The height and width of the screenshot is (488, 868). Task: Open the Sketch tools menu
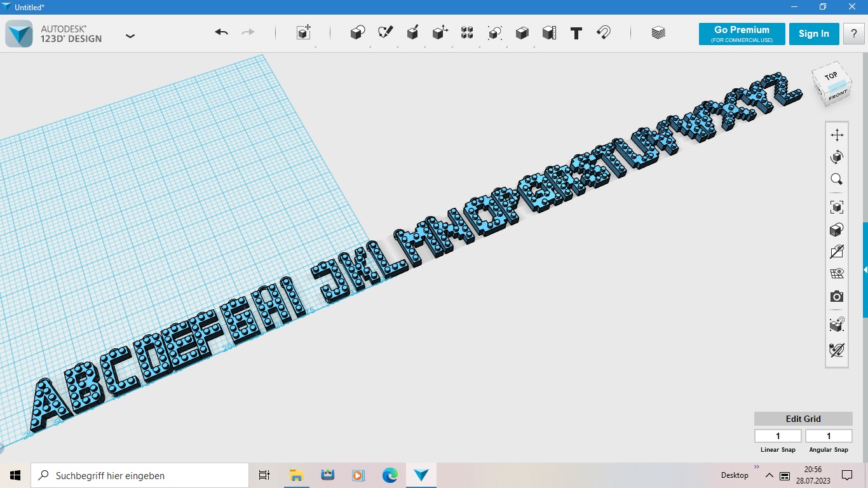[x=385, y=33]
